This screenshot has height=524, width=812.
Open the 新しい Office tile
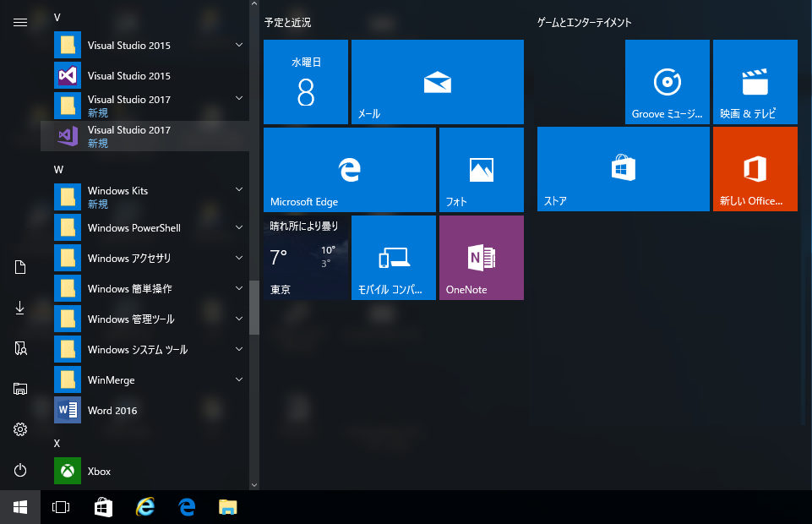click(755, 169)
